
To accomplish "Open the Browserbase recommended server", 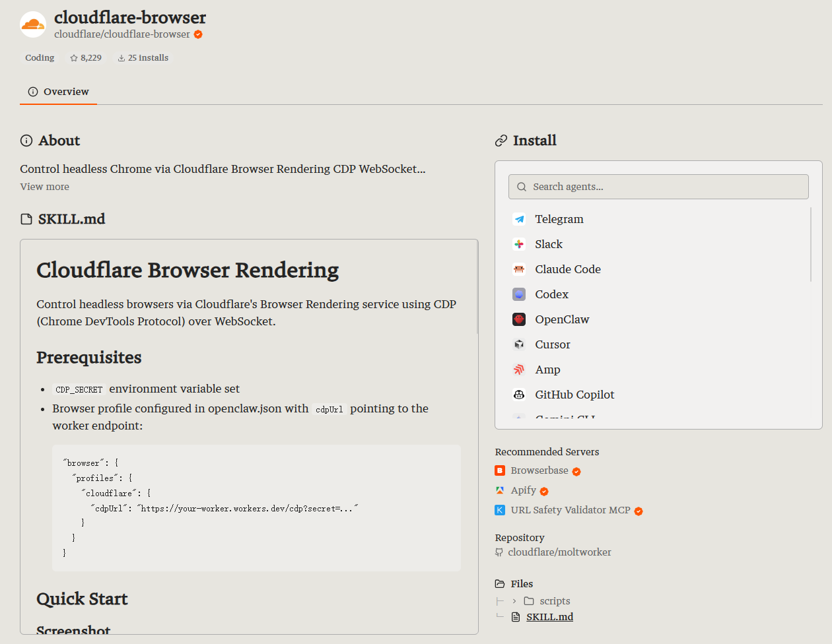I will click(539, 470).
